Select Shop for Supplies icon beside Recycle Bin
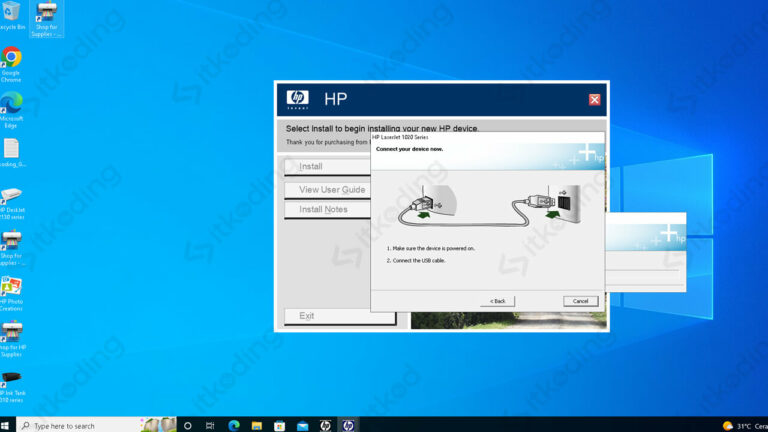Image resolution: width=768 pixels, height=432 pixels. 47,19
